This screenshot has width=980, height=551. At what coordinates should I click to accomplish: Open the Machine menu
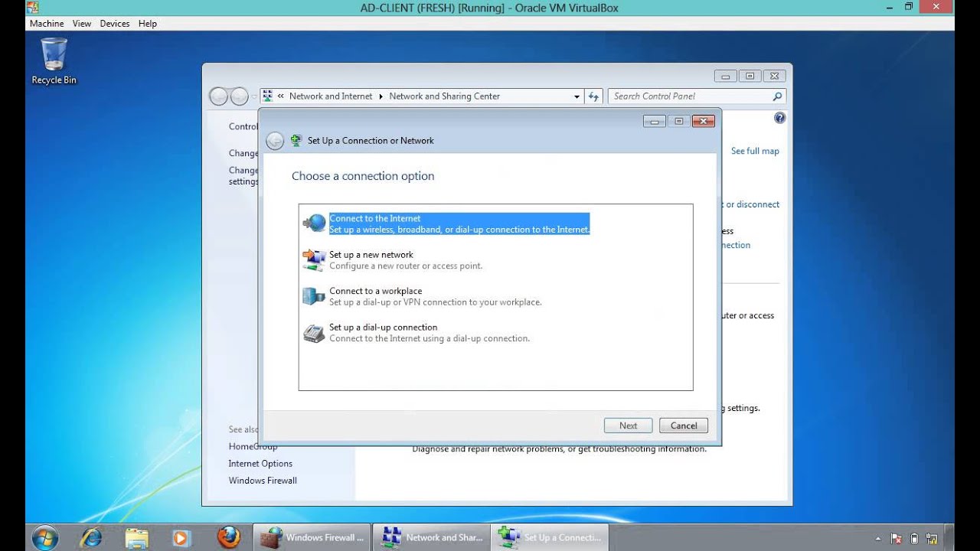[x=47, y=24]
